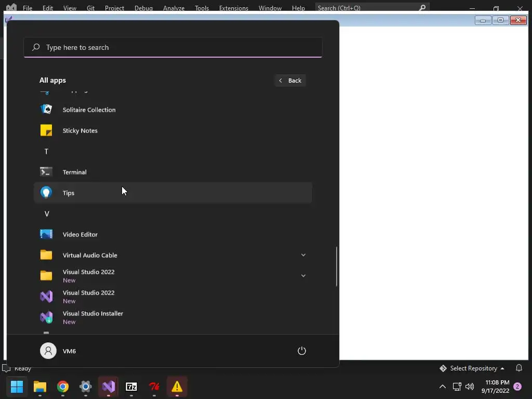The width and height of the screenshot is (532, 399).
Task: Switch to Visual Studio on the taskbar
Action: coord(109,387)
